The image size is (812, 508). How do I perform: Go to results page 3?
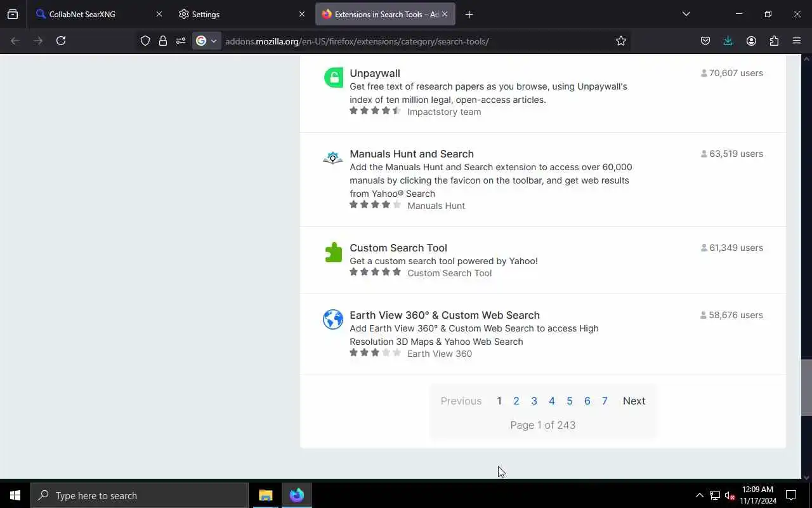534,401
